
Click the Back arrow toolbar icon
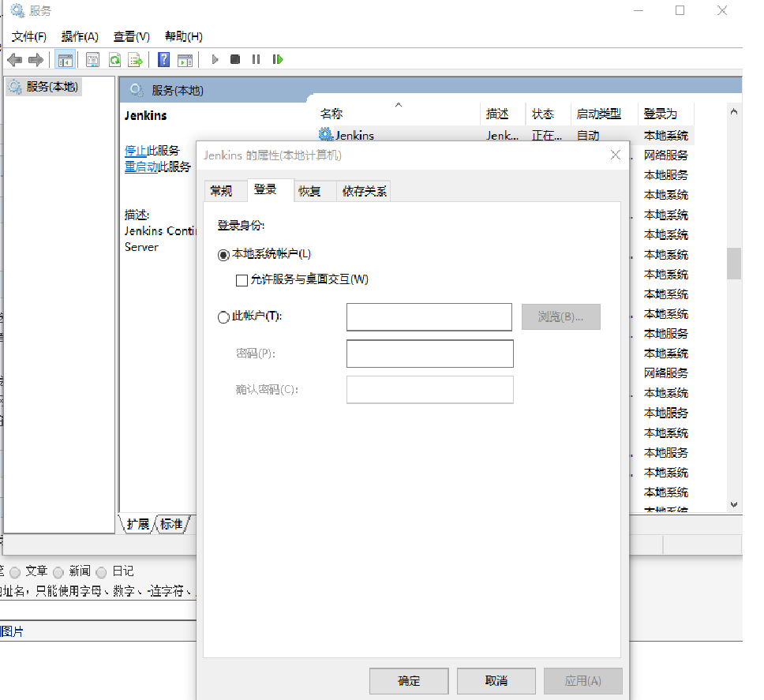(x=15, y=60)
